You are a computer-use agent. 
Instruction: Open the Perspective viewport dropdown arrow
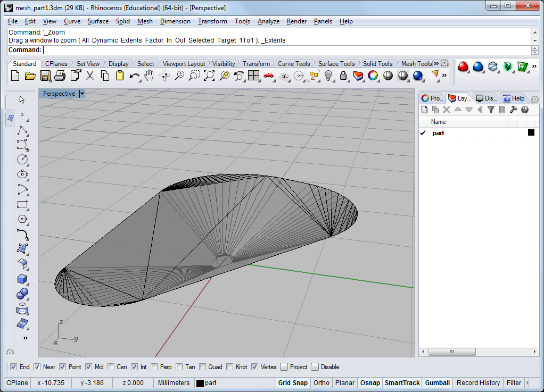click(x=82, y=94)
